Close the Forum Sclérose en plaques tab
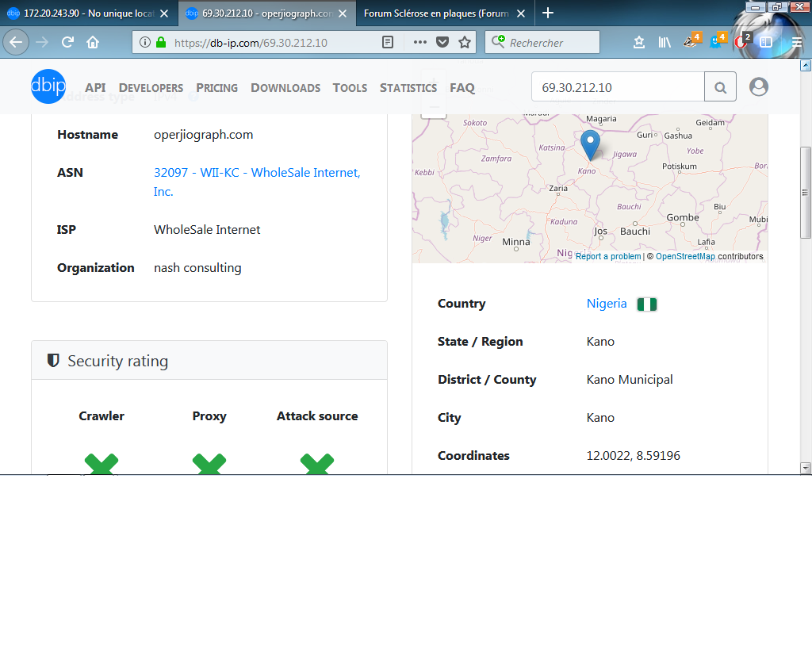 pyautogui.click(x=521, y=13)
